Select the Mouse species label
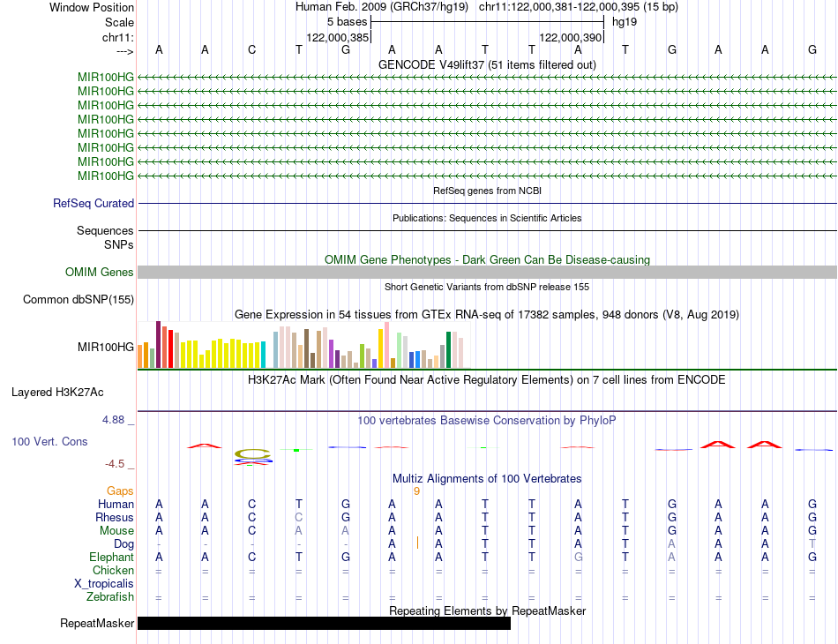This screenshot has height=644, width=838. click(x=116, y=531)
